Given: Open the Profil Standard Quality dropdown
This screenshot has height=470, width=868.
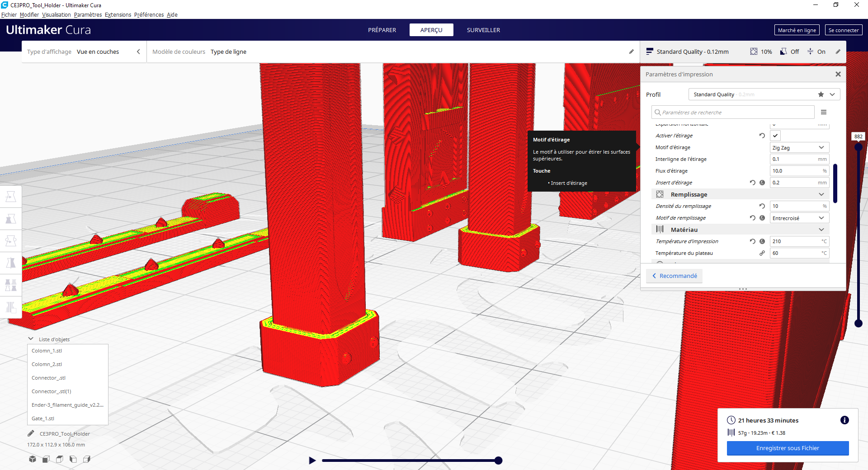Looking at the screenshot, I should point(764,94).
